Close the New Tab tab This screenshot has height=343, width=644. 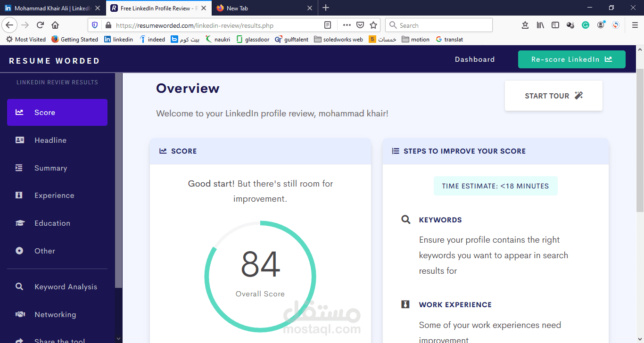[310, 8]
